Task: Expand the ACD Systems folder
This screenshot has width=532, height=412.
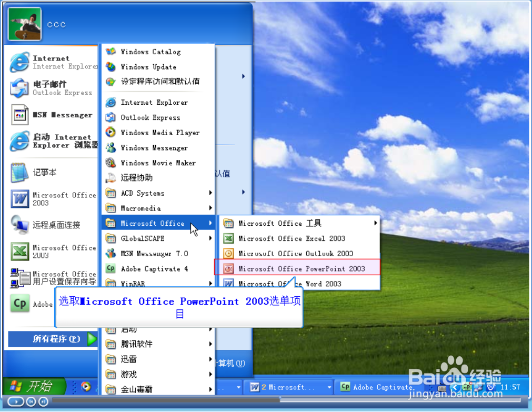Action: click(158, 193)
